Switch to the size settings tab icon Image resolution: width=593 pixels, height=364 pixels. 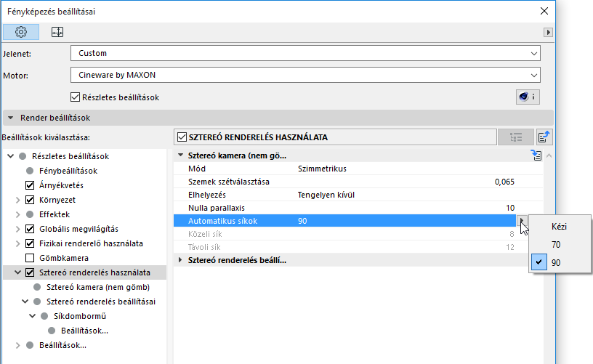coord(57,32)
